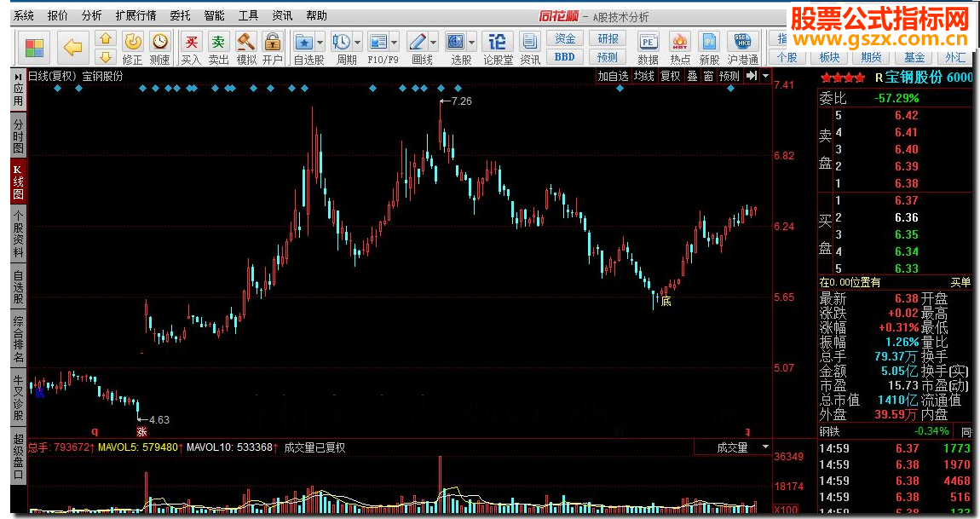
Task: Toggle 均线 moving average display
Action: [643, 76]
